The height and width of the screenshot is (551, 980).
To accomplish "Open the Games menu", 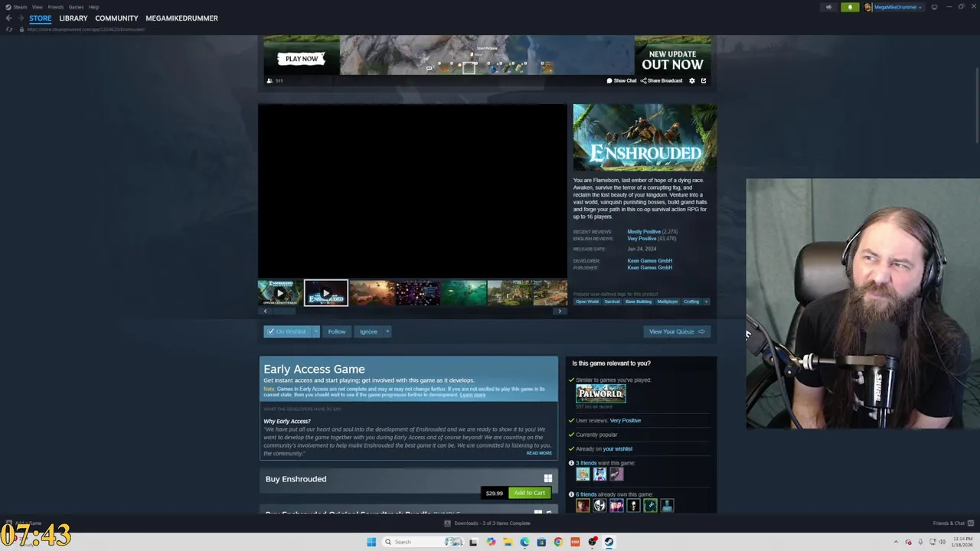I will [76, 7].
